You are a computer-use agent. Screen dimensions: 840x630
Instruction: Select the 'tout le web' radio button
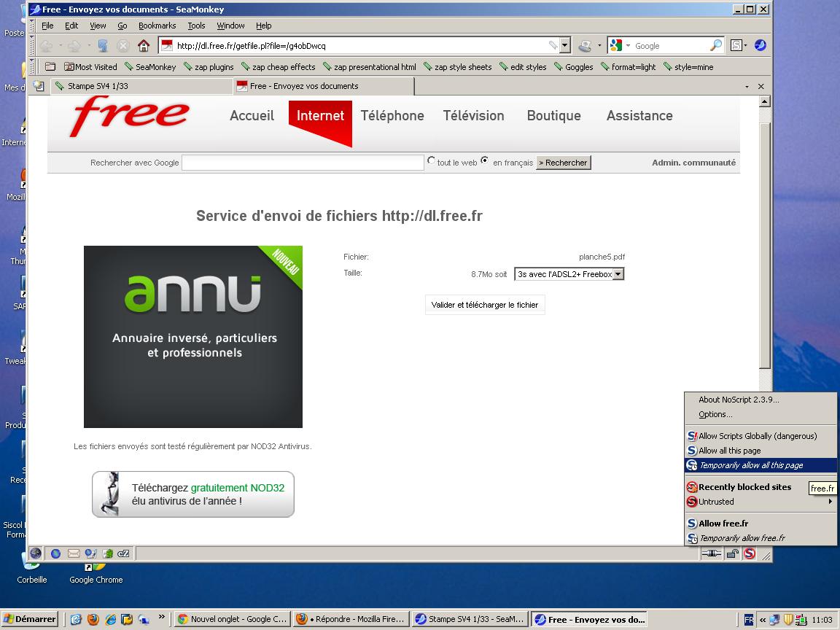pos(432,161)
